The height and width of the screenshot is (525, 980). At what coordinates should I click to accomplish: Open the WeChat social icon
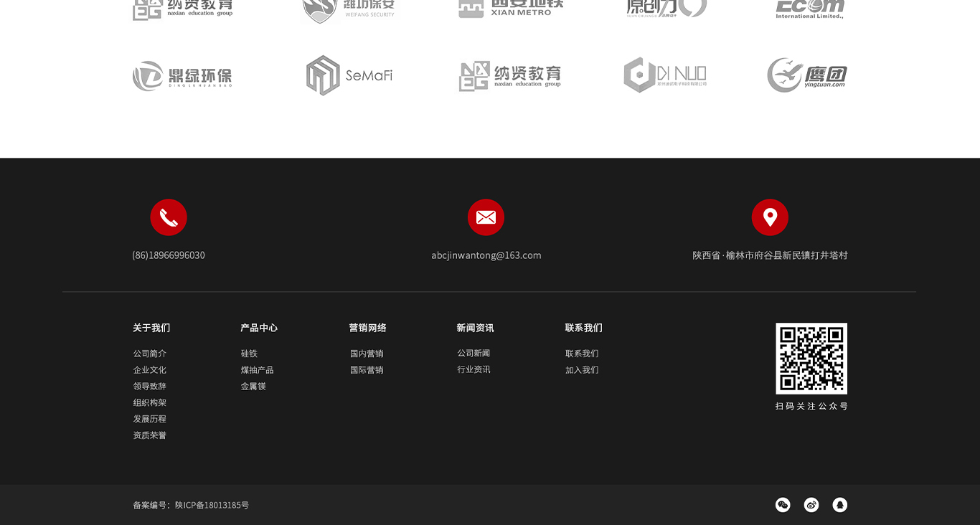(783, 505)
